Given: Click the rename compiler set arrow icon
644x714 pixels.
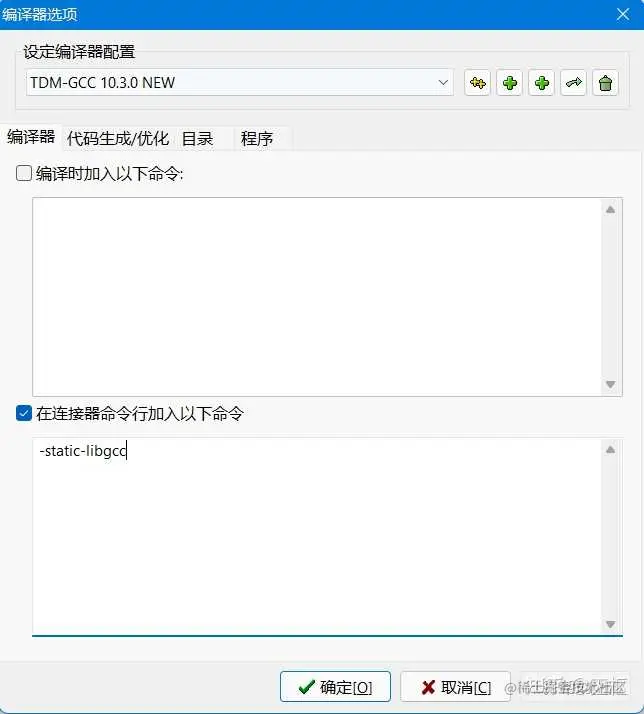Looking at the screenshot, I should tap(573, 83).
